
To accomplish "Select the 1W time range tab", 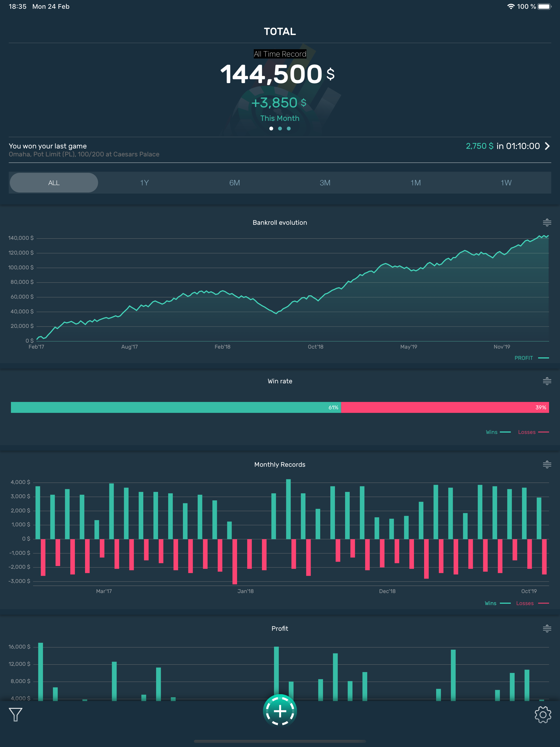I will pos(506,183).
